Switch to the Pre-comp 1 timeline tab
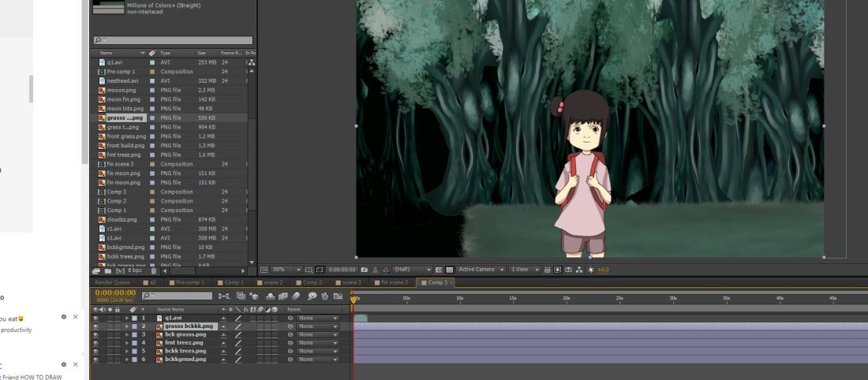Image resolution: width=868 pixels, height=380 pixels. pos(187,283)
